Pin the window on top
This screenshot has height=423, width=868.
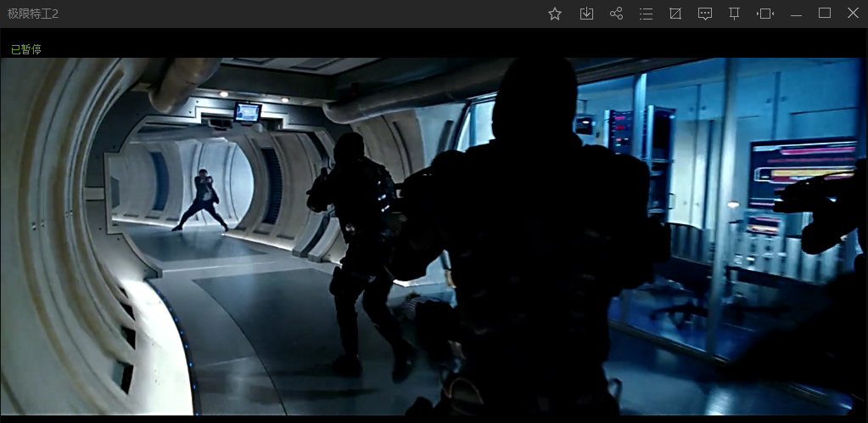(735, 14)
